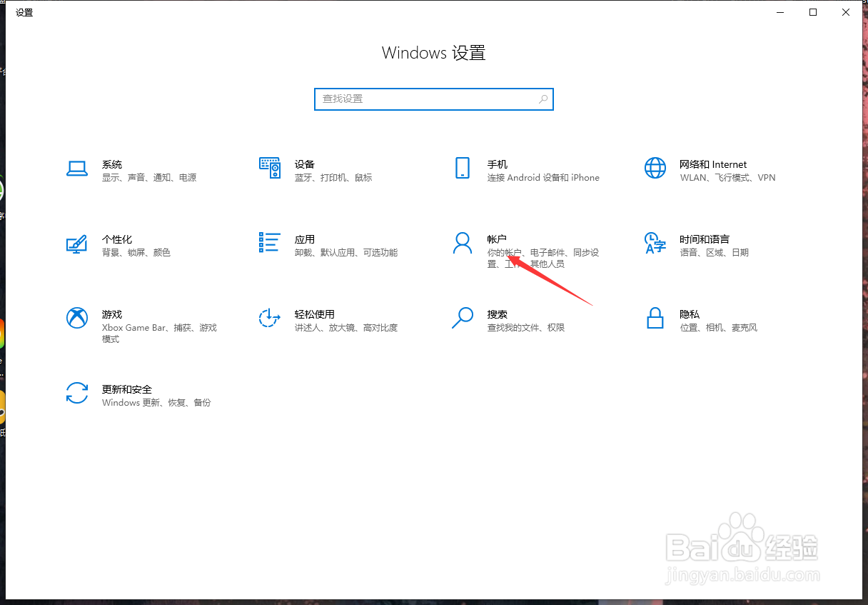Open the Accounts person icon
The width and height of the screenshot is (868, 605).
(462, 243)
